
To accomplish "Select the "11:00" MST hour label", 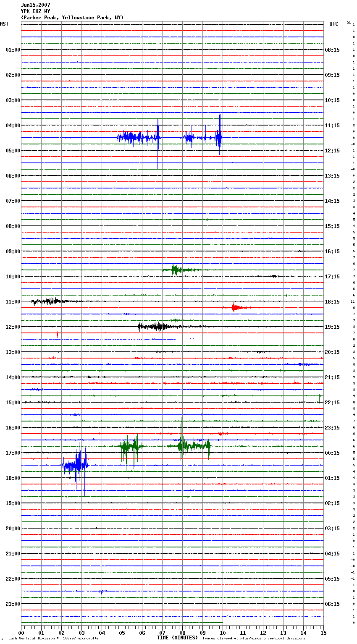I will [13, 302].
